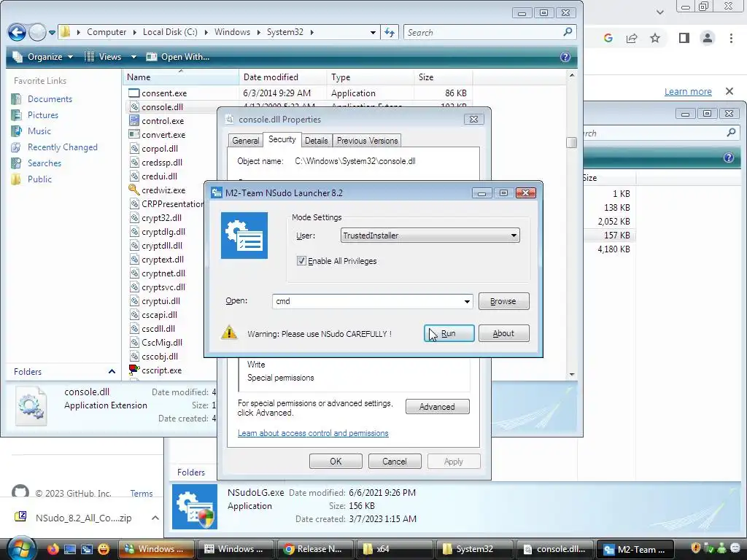This screenshot has height=560, width=747.
Task: Click Open With toolbar button
Action: tap(178, 57)
